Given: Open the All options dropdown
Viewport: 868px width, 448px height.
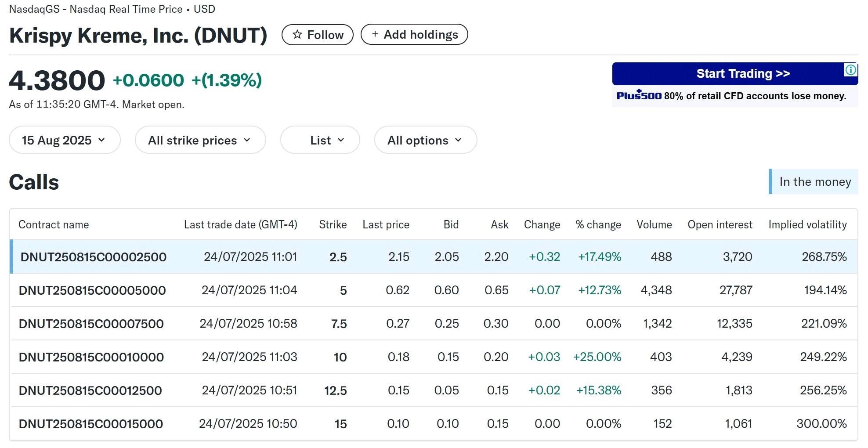Looking at the screenshot, I should pyautogui.click(x=426, y=140).
